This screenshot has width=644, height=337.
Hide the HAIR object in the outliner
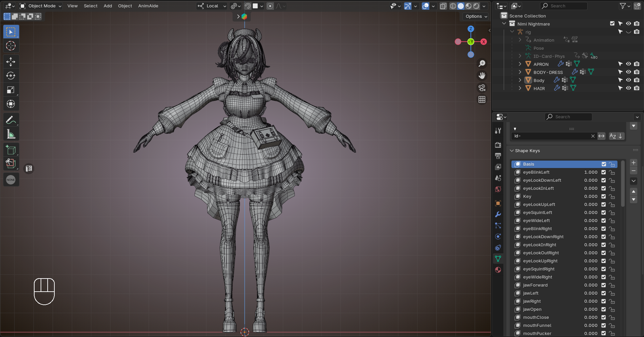coord(629,88)
